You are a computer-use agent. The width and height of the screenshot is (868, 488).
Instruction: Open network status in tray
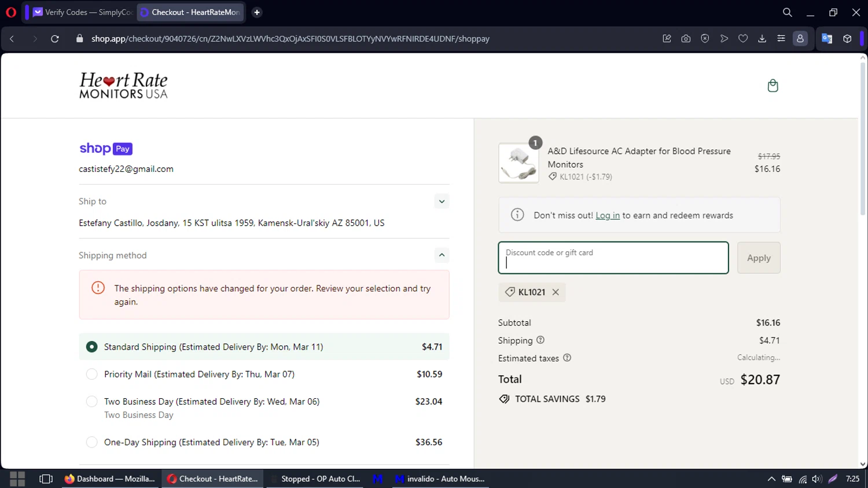pyautogui.click(x=803, y=479)
